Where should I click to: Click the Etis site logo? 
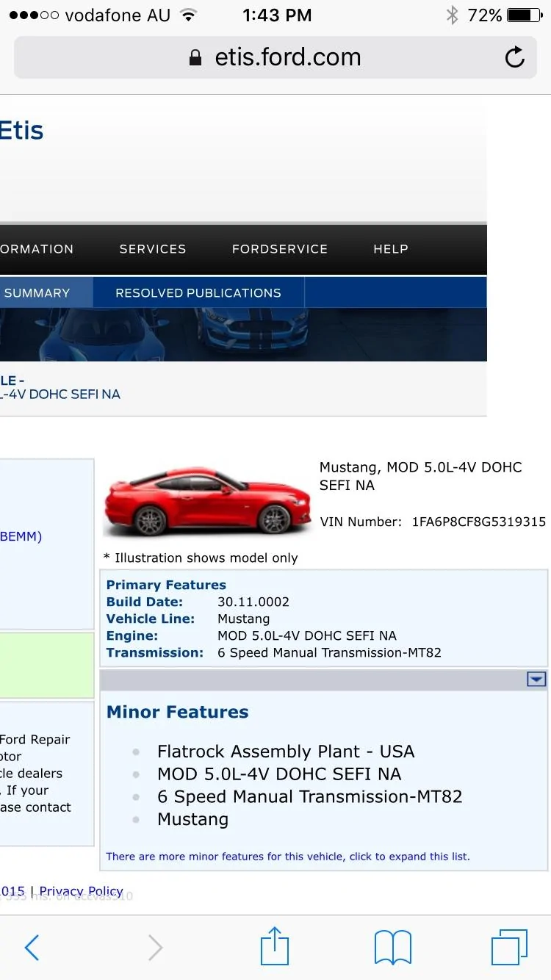click(22, 131)
